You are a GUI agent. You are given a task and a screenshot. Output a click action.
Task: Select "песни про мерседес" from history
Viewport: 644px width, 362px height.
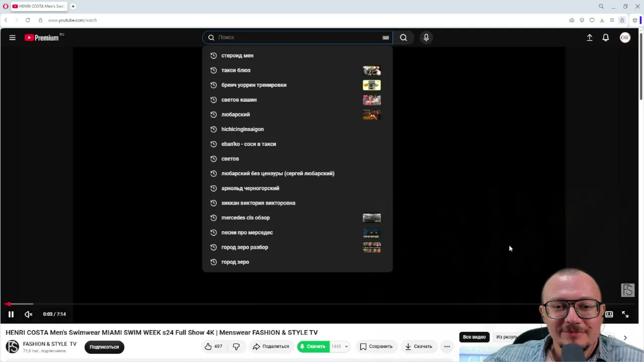[297, 232]
